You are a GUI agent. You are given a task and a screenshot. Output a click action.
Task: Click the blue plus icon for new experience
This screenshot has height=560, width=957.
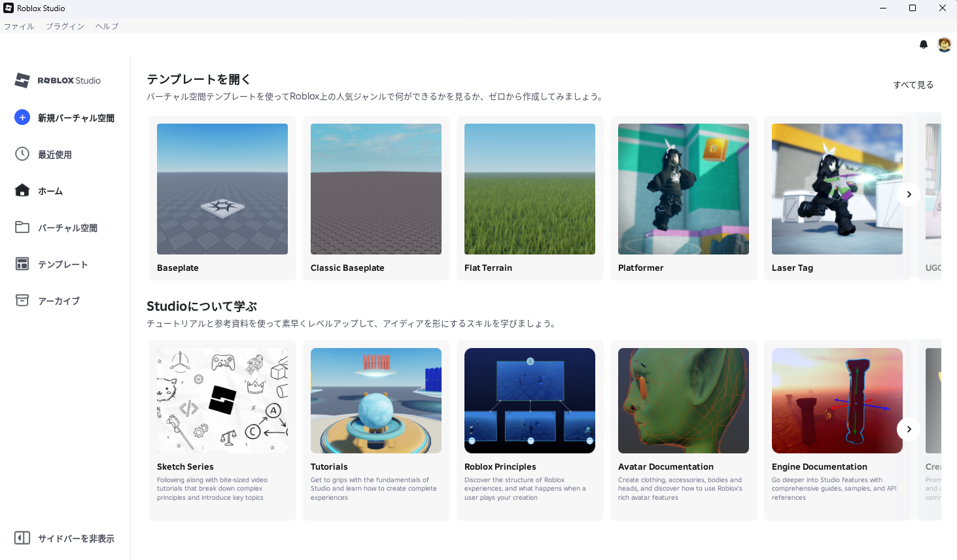click(x=22, y=117)
